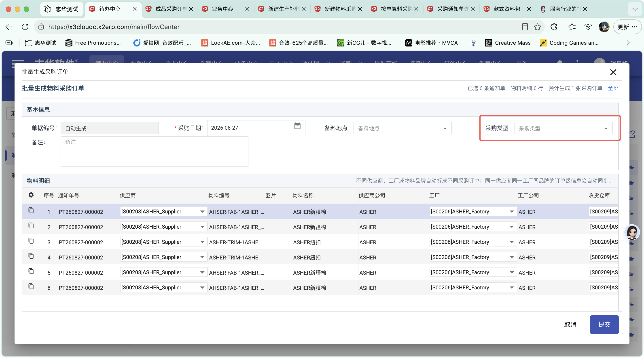Switch to the 成品采购订单 tab

(169, 9)
